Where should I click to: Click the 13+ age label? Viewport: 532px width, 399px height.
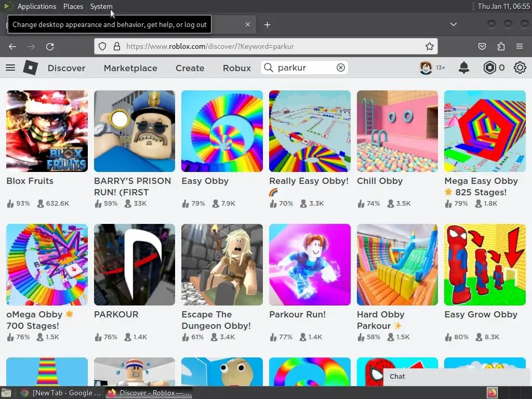coord(441,68)
